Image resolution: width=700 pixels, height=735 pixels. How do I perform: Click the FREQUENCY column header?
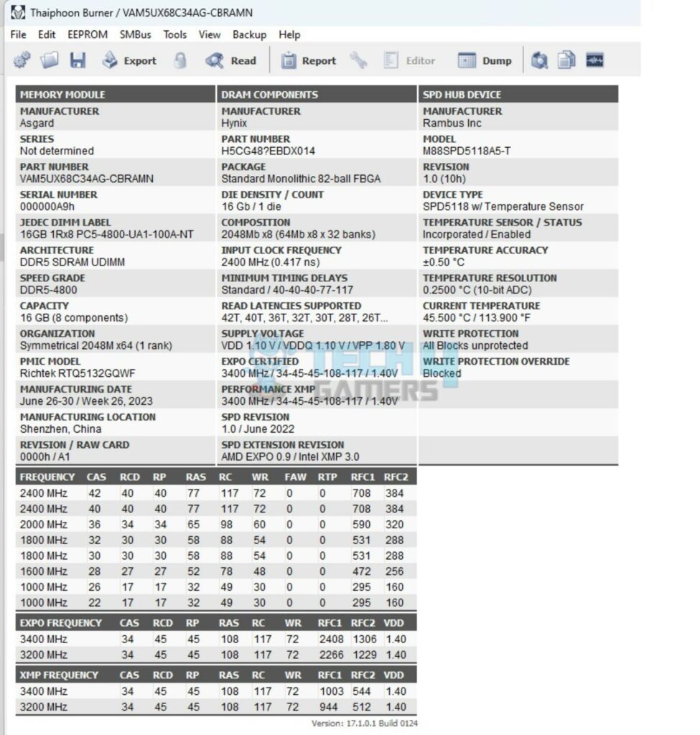(47, 477)
